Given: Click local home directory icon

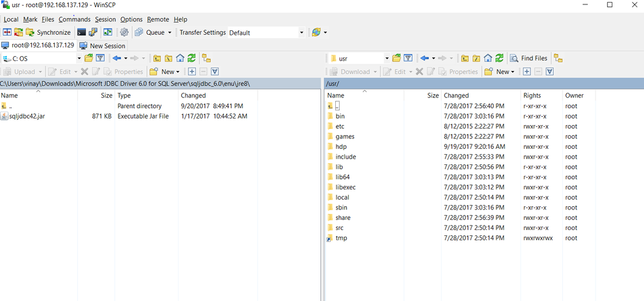Looking at the screenshot, I should [x=180, y=58].
